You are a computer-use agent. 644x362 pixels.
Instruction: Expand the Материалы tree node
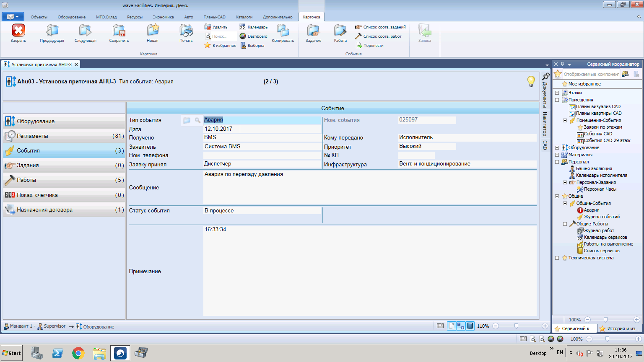tap(557, 155)
